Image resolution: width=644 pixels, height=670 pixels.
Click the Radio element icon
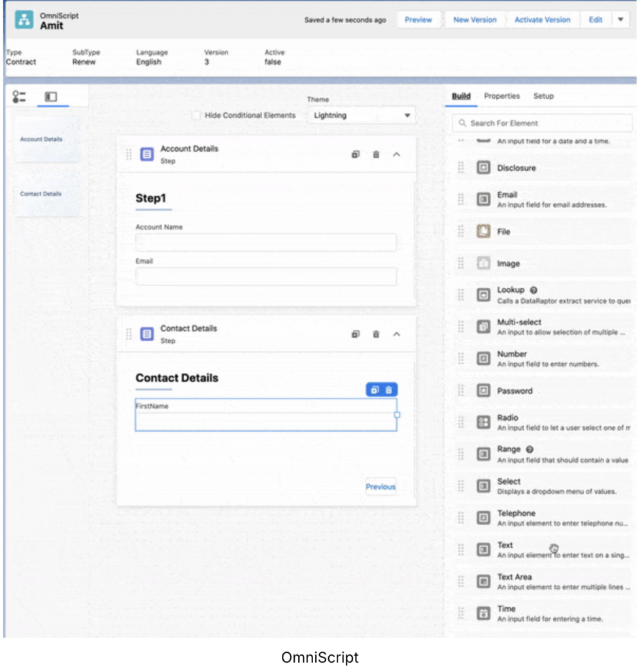point(483,423)
